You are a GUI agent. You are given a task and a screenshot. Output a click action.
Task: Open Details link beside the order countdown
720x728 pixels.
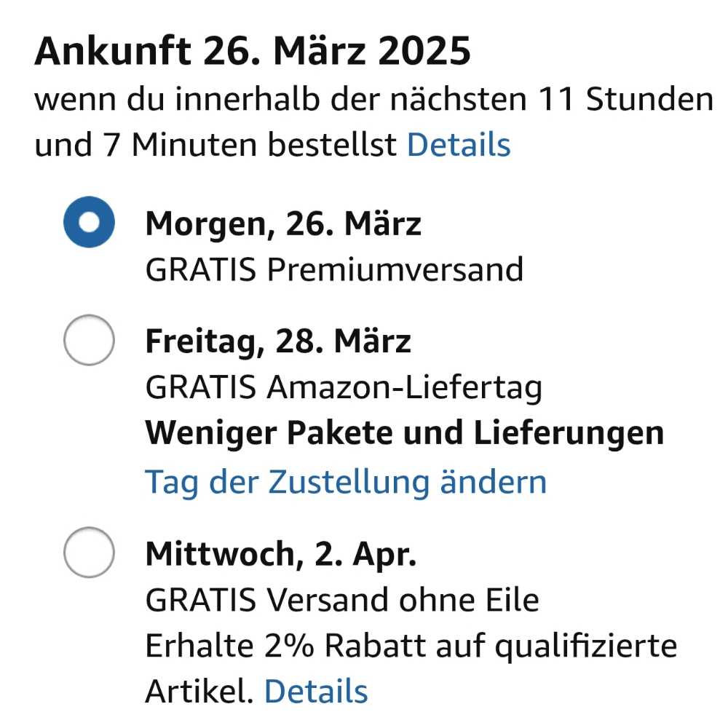click(x=458, y=145)
